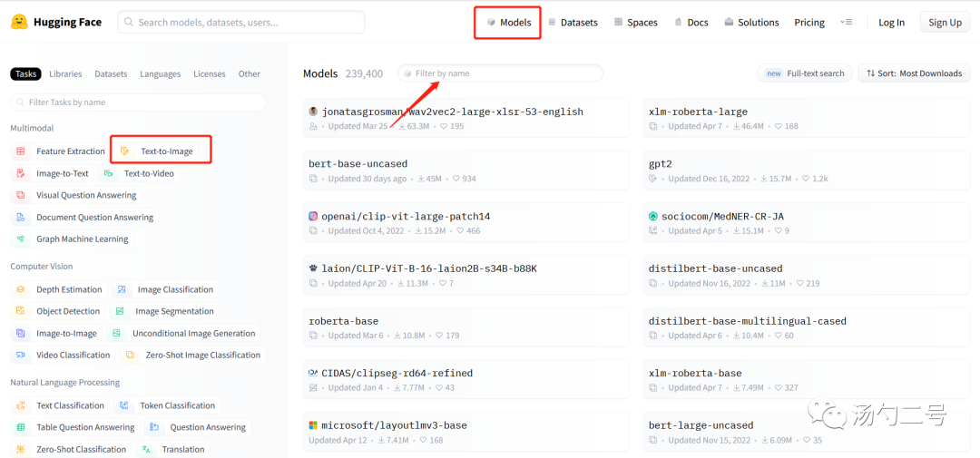
Task: Open the Sort: Most Downloads dropdown
Action: 913,73
